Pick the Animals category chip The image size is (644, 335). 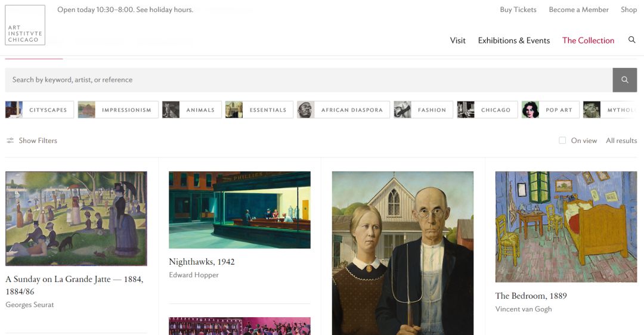(191, 110)
